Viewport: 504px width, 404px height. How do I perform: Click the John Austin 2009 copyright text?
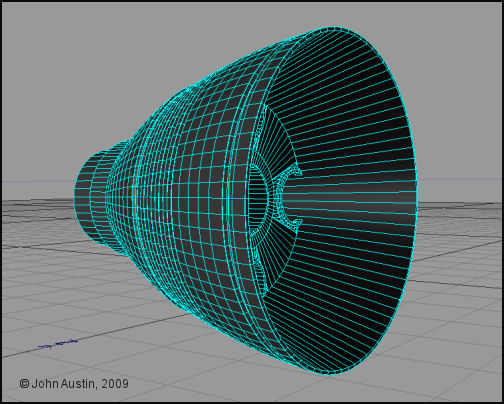coord(74,384)
